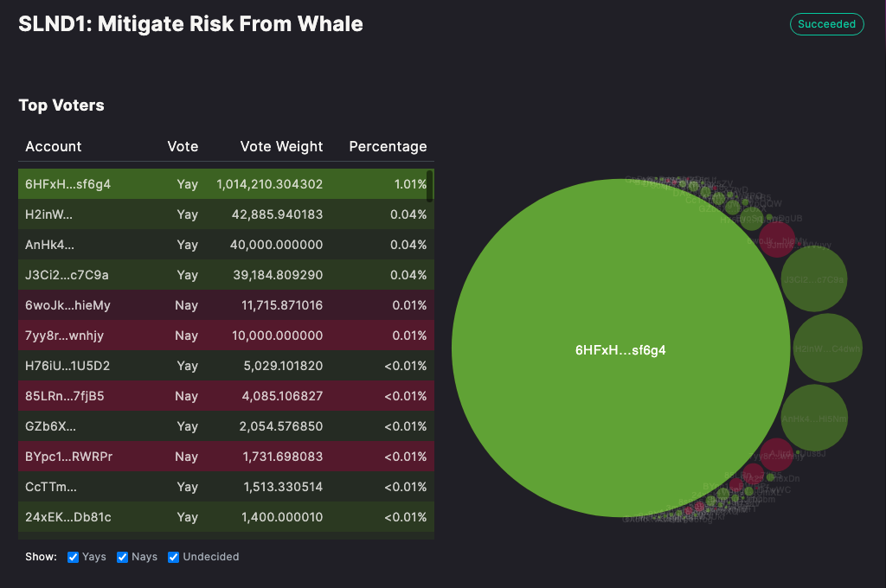The image size is (886, 588).
Task: Click the AnHk4 green bubble in chart
Action: tap(814, 418)
